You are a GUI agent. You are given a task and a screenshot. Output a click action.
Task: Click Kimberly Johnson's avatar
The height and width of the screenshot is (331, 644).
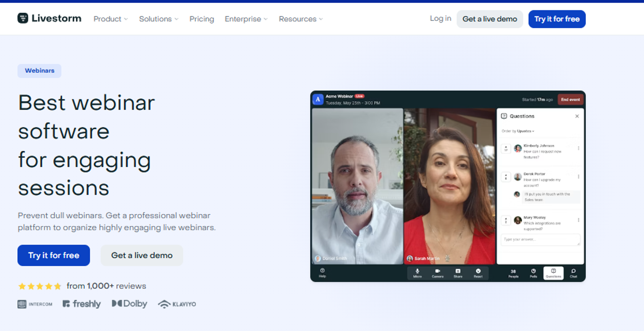click(x=518, y=148)
